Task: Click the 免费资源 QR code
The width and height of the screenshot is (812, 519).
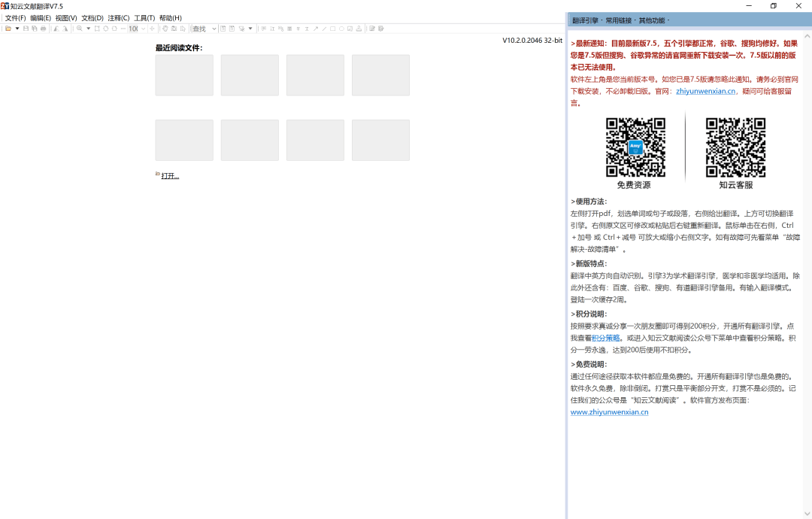Action: click(x=635, y=147)
